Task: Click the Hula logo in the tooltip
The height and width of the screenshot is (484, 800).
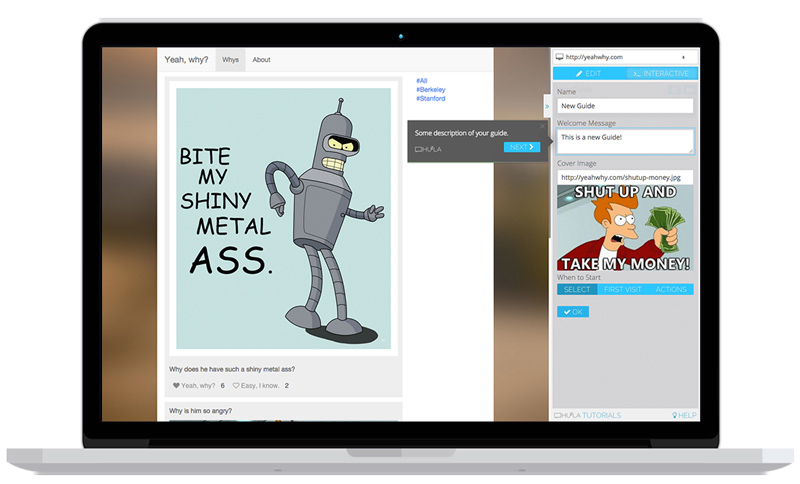Action: click(428, 149)
